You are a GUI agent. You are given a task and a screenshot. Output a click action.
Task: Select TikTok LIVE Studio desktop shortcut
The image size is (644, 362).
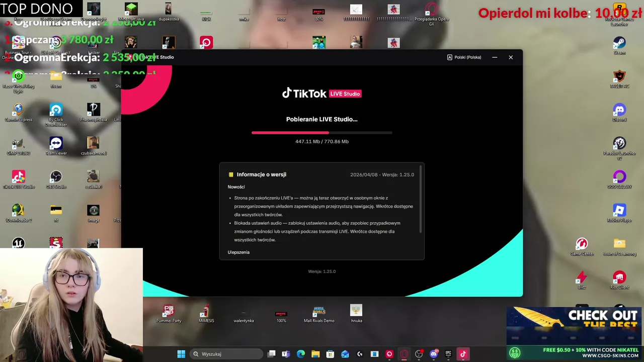(x=18, y=180)
